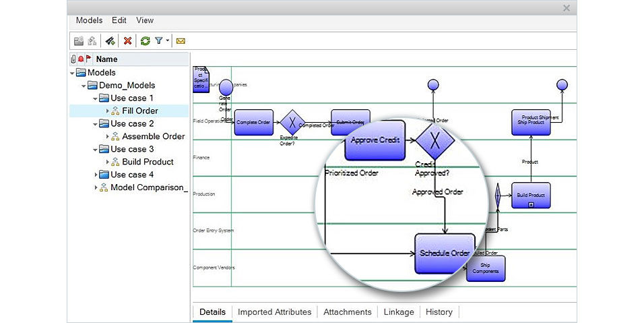Click the new model folder toolbar icon
The image size is (644, 323).
(x=79, y=41)
